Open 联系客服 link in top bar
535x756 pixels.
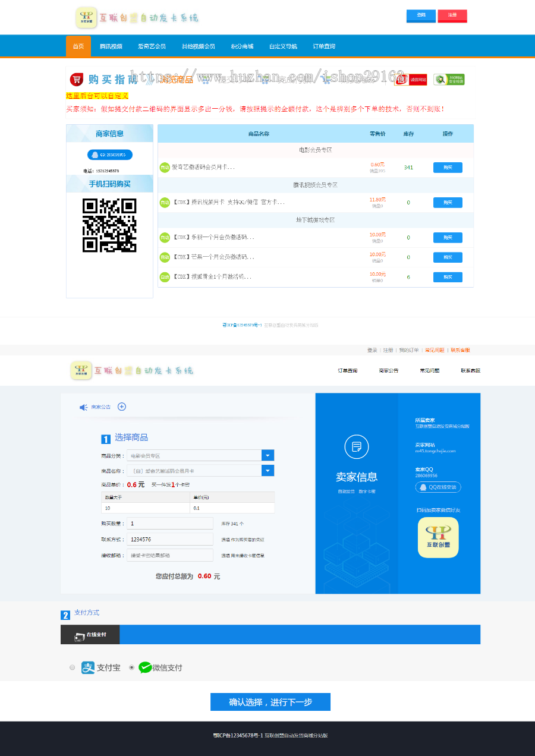tap(460, 350)
